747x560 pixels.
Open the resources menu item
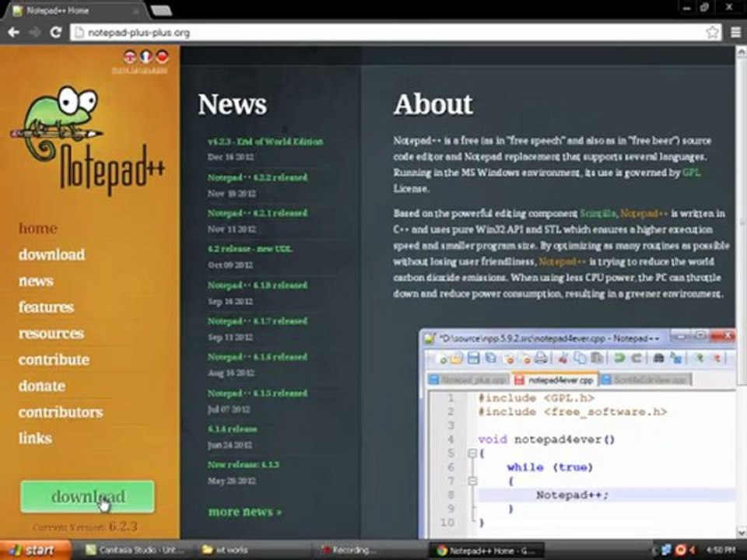coord(51,334)
